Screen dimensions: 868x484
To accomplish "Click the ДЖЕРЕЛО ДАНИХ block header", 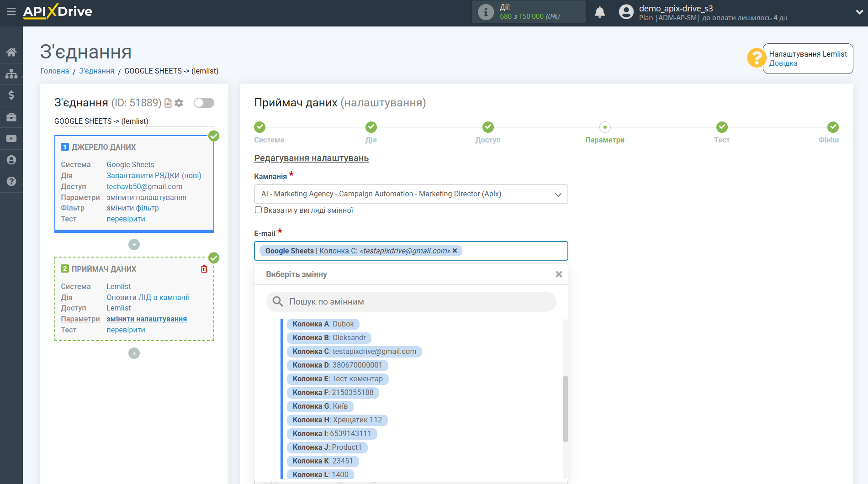I will [104, 147].
